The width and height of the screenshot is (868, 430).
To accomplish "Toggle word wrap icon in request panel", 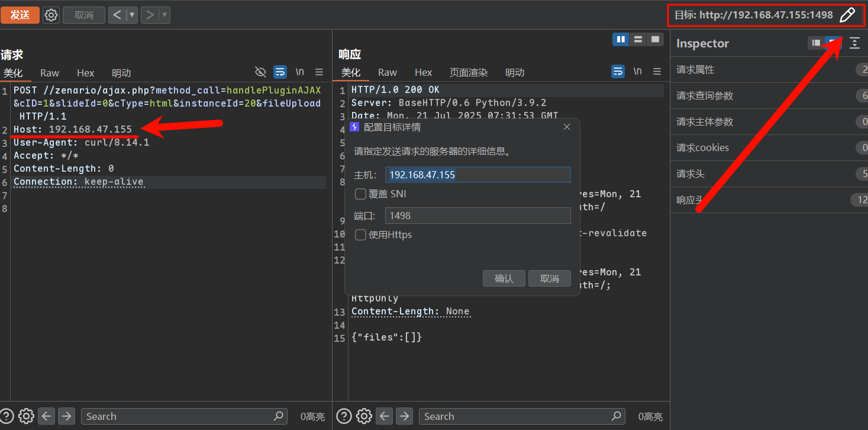I will click(280, 72).
